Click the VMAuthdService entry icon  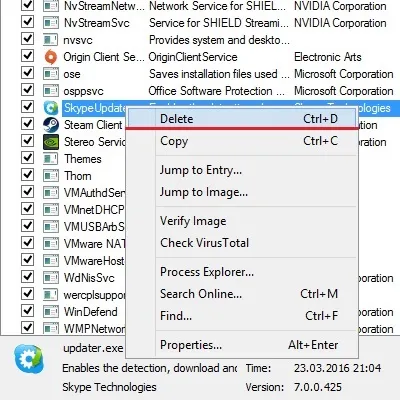tap(51, 193)
